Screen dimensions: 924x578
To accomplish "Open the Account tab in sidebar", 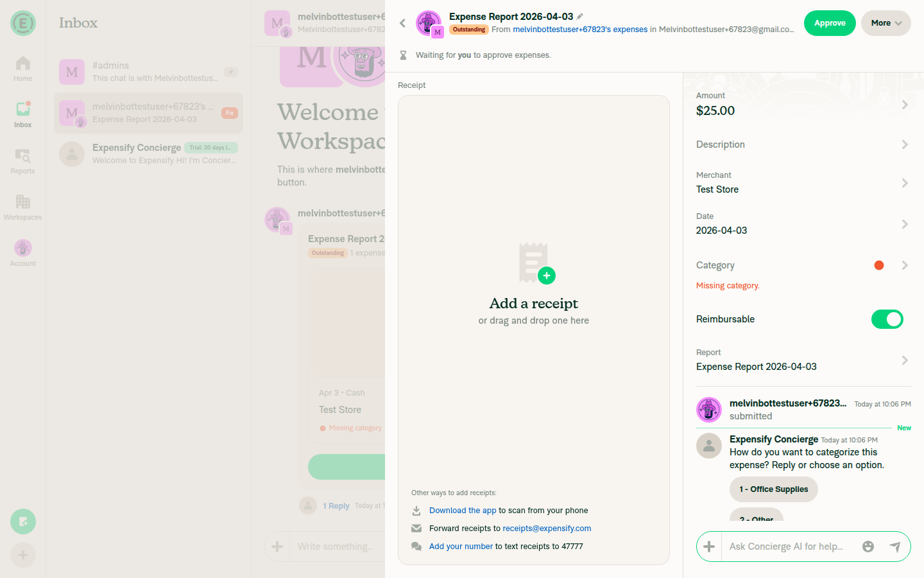I will point(22,253).
